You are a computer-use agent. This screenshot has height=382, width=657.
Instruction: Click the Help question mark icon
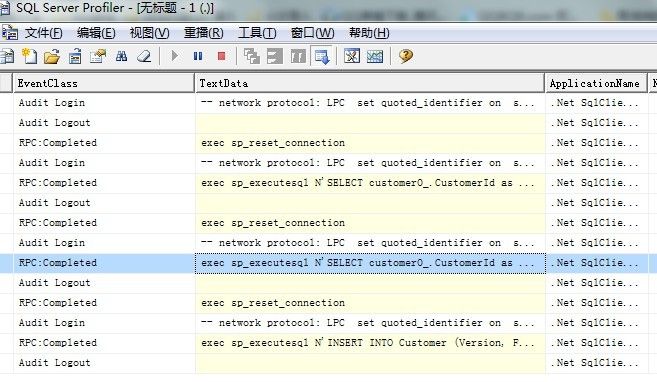click(406, 56)
